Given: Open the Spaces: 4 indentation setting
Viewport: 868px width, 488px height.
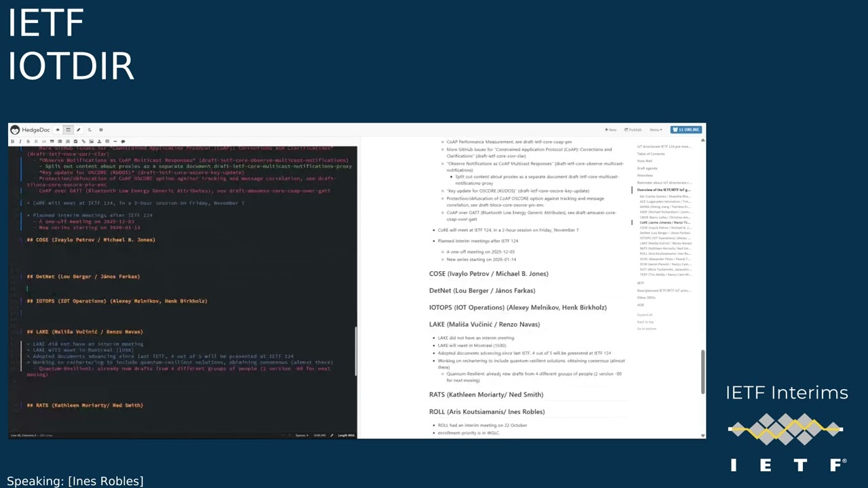Looking at the screenshot, I should pyautogui.click(x=302, y=435).
